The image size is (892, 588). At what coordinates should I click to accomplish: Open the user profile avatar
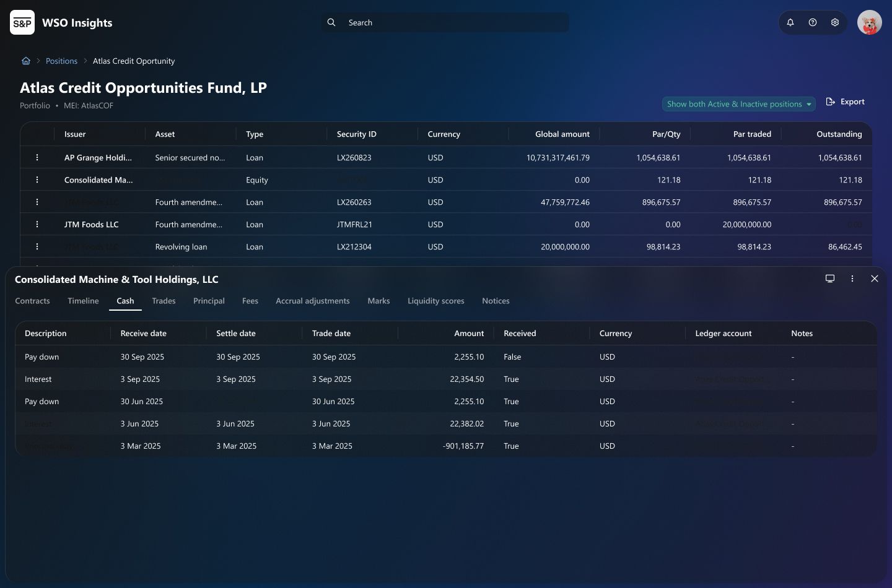(x=870, y=23)
